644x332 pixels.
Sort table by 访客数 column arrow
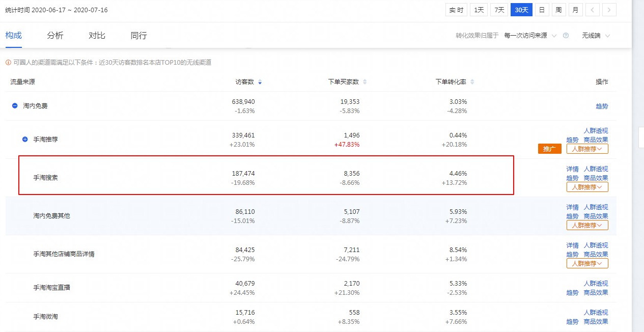(x=260, y=82)
